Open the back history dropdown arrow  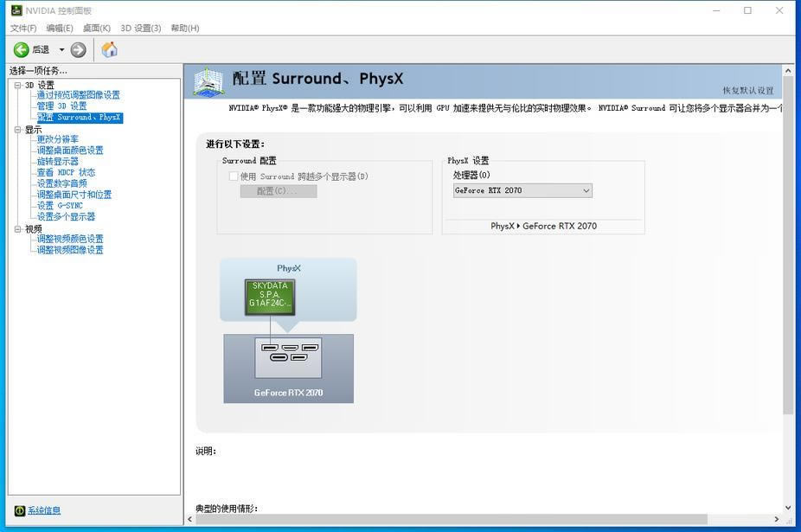61,49
